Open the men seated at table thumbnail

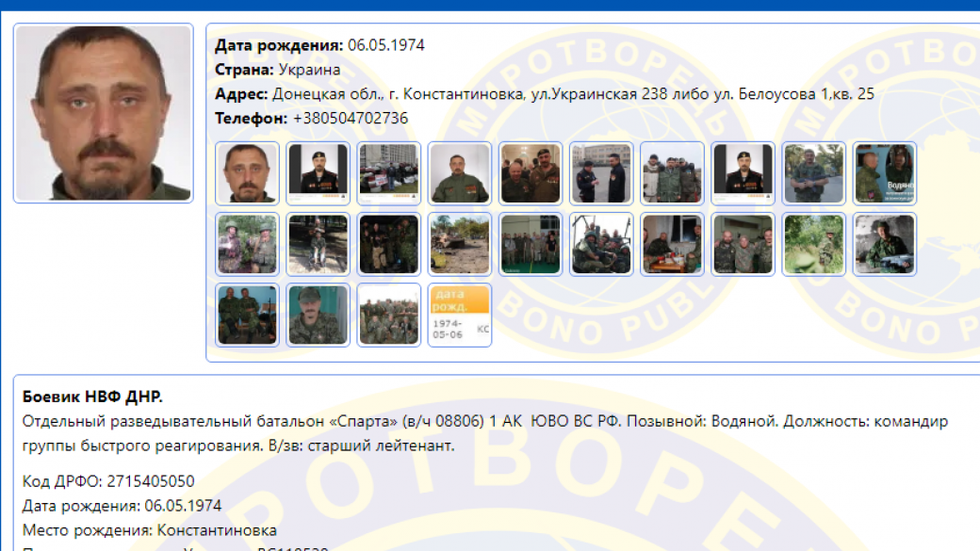pyautogui.click(x=672, y=244)
